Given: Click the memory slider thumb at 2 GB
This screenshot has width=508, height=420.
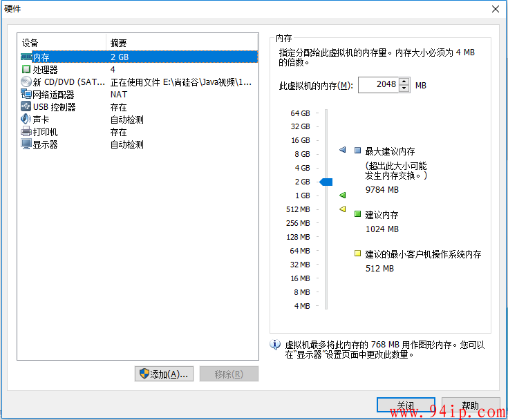Looking at the screenshot, I should [326, 182].
